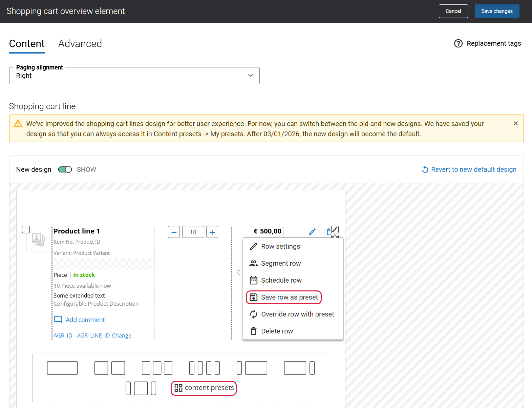Click the row edit pencil box icon
The width and height of the screenshot is (532, 408).
(x=335, y=229)
